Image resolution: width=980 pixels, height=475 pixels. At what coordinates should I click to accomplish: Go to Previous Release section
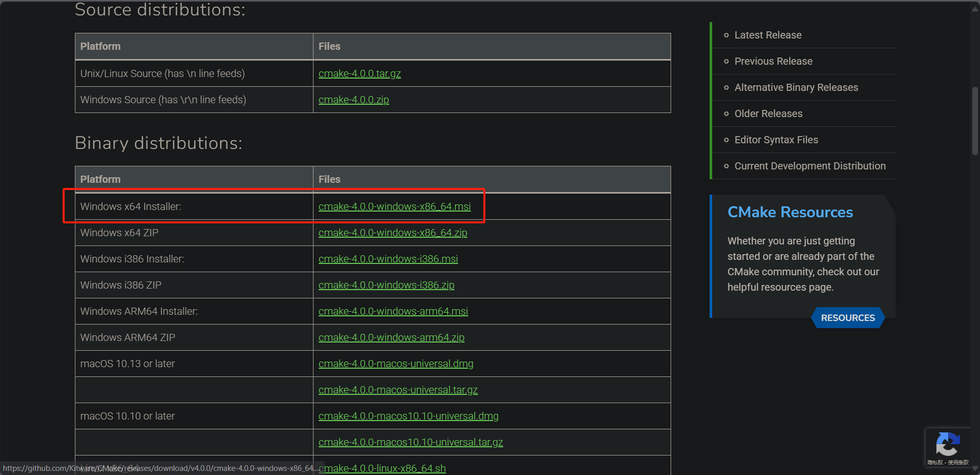773,61
